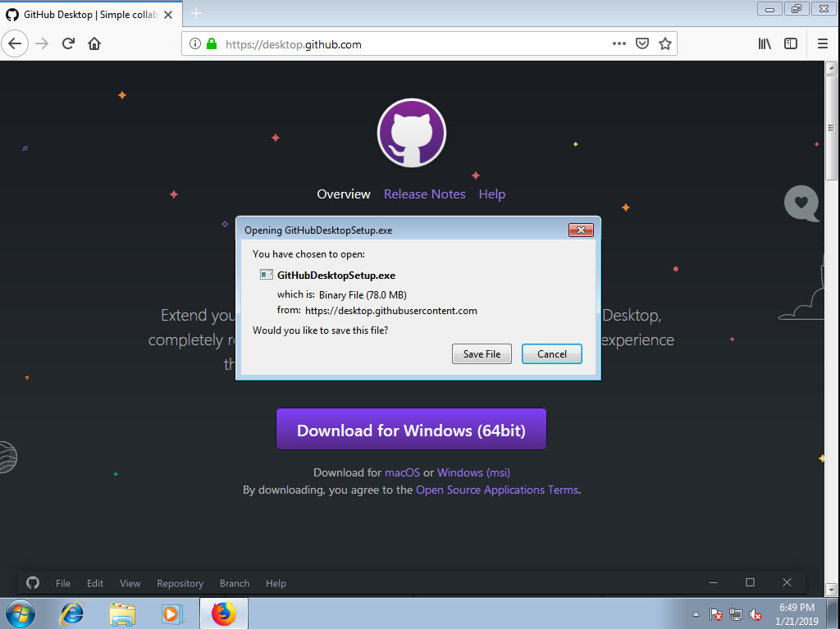Click the Branch menu in app preview
Viewport: 840px width, 629px height.
click(235, 583)
